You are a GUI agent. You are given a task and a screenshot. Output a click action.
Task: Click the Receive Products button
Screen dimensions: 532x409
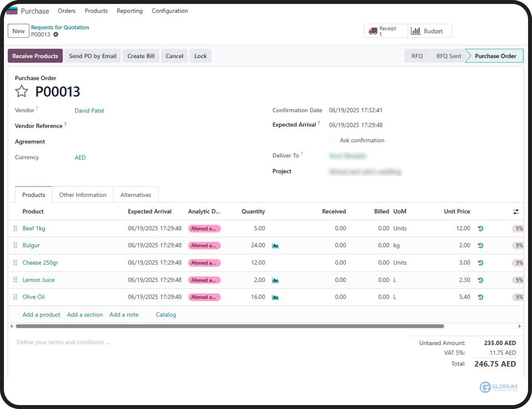point(35,56)
